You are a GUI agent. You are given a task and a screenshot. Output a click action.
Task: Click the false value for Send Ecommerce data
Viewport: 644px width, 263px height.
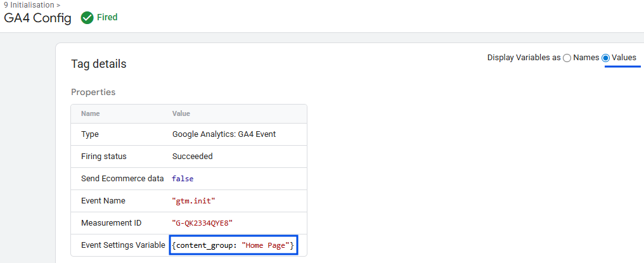183,179
